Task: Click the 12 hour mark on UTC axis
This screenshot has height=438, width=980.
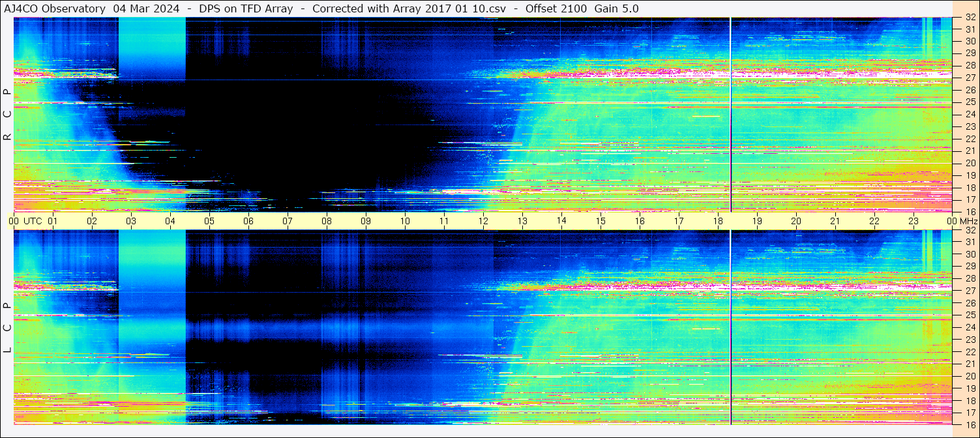Action: click(x=483, y=221)
